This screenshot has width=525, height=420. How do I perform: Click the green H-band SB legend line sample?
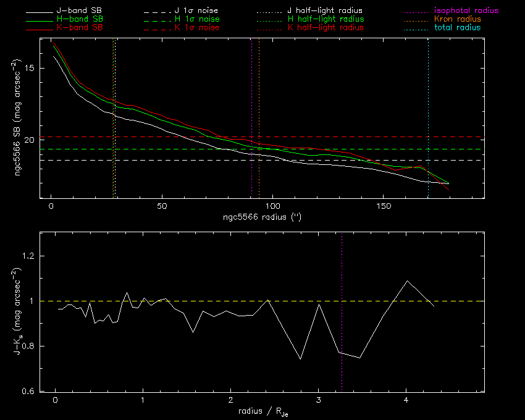point(40,20)
